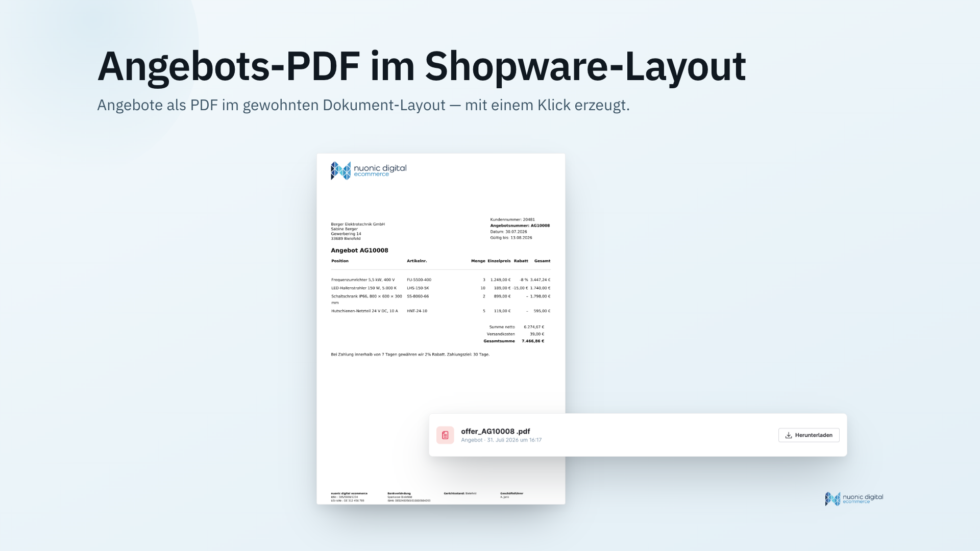This screenshot has height=551, width=980.
Task: Click the bold 'Gesamtsumme' label
Action: [499, 341]
